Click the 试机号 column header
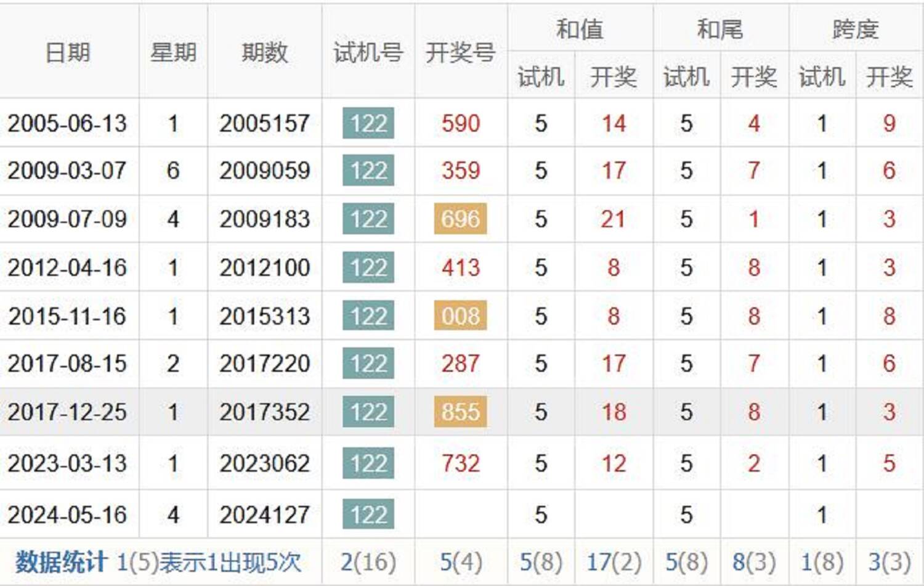 click(368, 52)
